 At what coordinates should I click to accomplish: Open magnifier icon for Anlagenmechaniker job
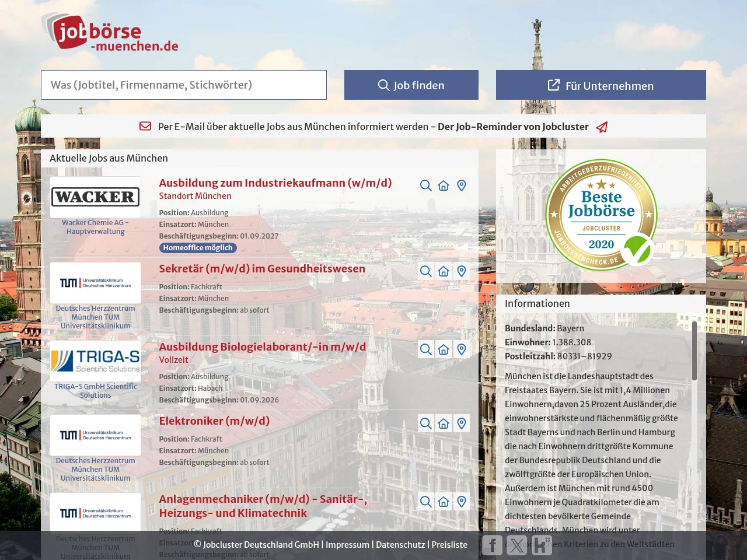[x=426, y=502]
